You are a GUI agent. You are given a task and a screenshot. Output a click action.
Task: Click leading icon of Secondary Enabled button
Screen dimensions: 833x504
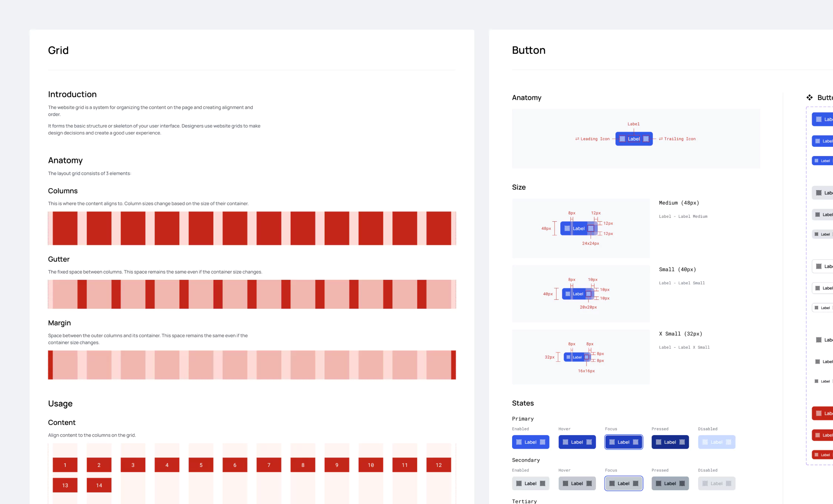[x=519, y=484]
